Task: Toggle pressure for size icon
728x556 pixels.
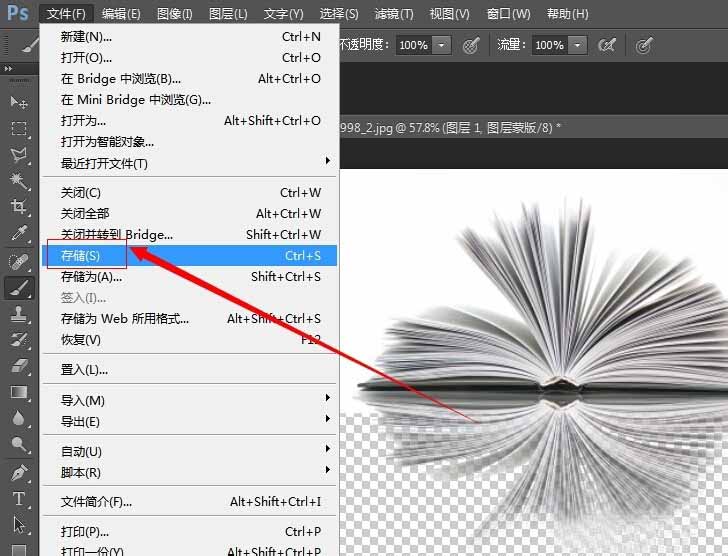Action: (644, 45)
